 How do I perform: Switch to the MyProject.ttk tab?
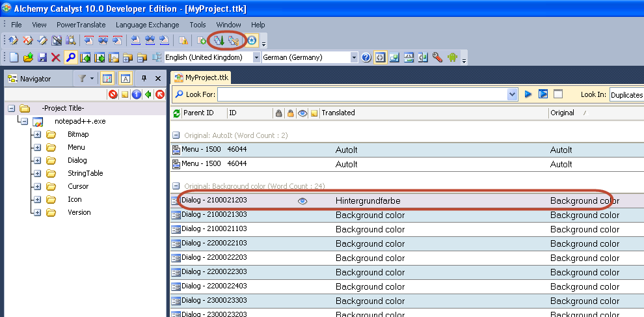201,77
